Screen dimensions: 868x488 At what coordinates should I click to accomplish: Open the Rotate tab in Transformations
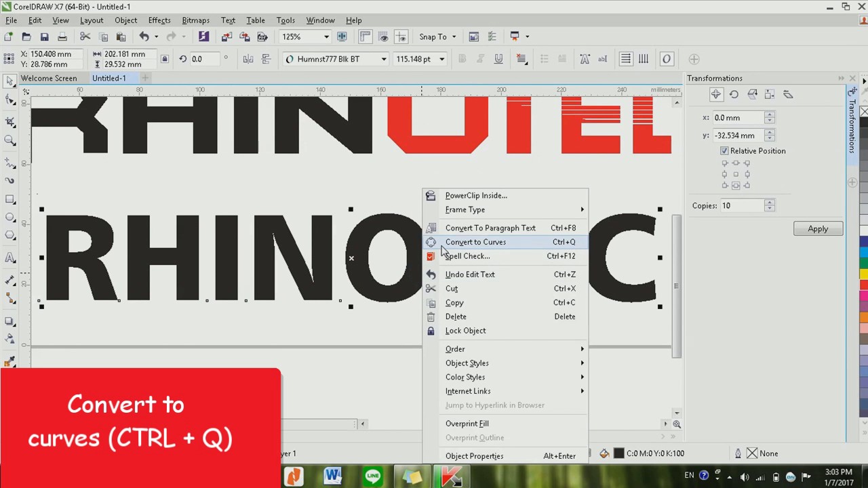(734, 94)
